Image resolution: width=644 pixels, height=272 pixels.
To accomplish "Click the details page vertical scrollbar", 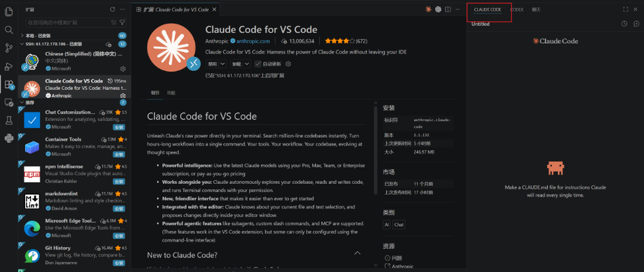I will (x=376, y=150).
